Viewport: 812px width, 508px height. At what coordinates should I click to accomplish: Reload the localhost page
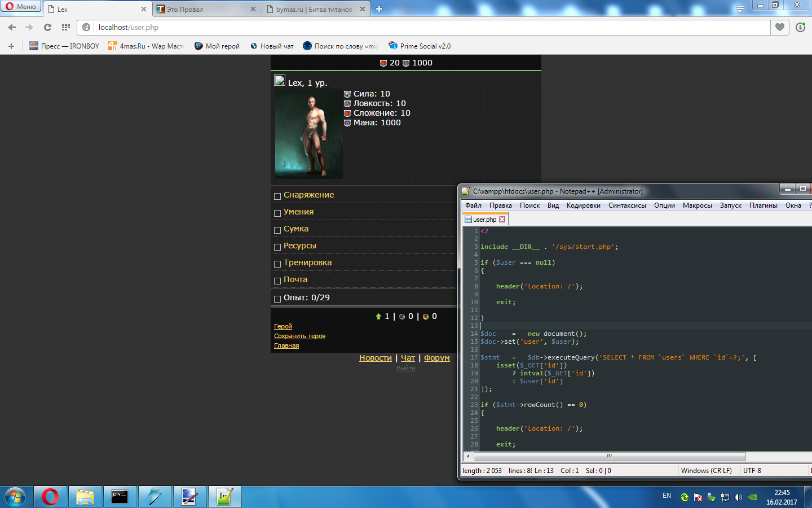[47, 27]
